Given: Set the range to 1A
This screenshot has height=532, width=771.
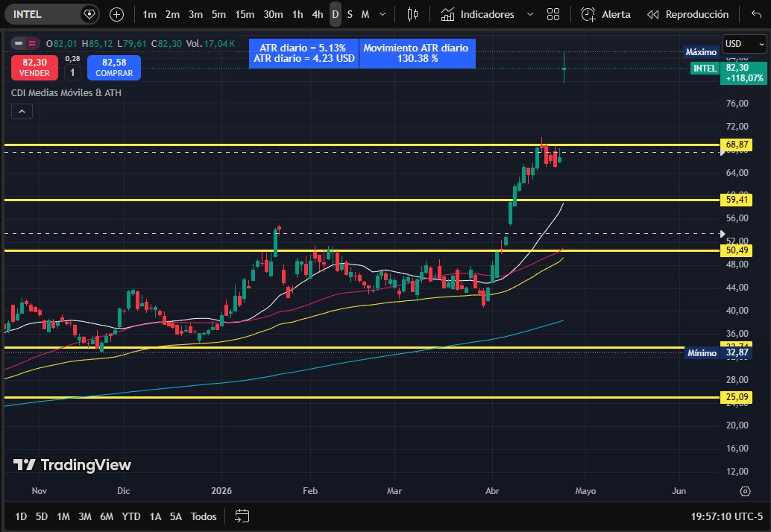Looking at the screenshot, I should point(155,516).
